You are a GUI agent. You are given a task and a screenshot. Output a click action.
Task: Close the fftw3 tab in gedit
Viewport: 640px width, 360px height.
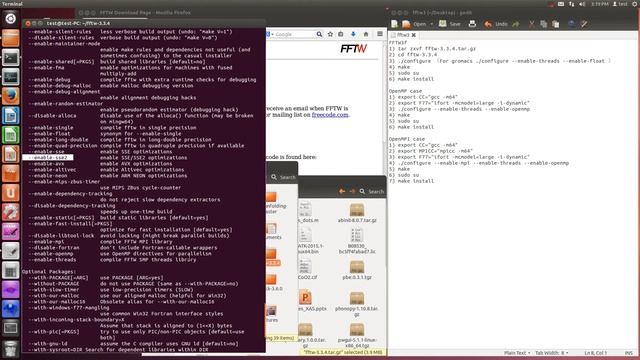coord(413,35)
